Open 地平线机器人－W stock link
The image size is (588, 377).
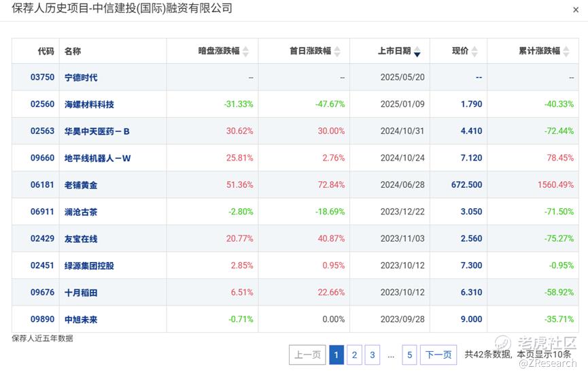97,158
